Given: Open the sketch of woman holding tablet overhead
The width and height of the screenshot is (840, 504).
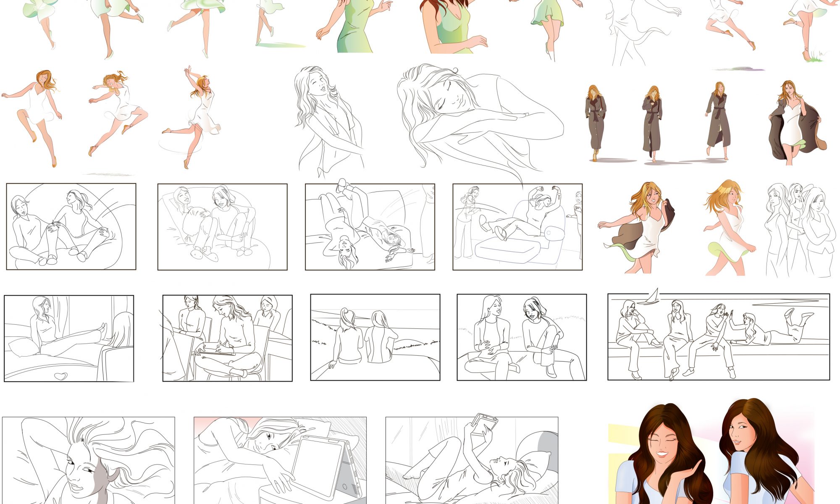Looking at the screenshot, I should pyautogui.click(x=472, y=460).
